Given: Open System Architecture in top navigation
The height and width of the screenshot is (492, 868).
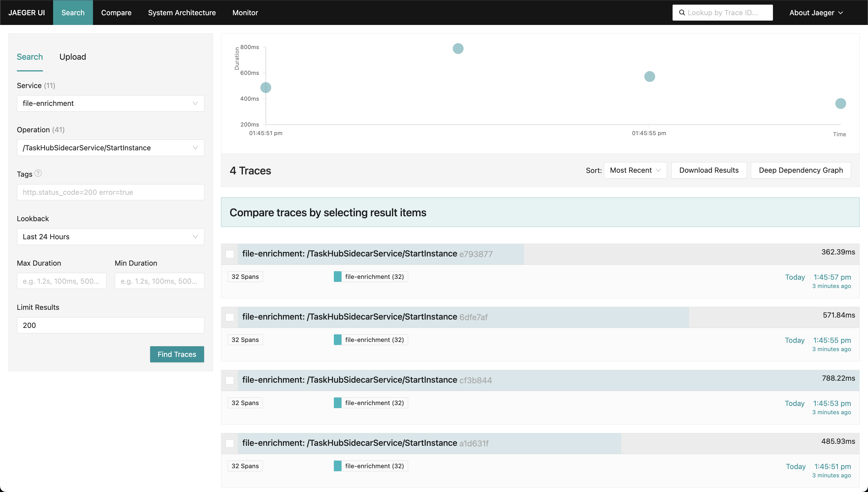Looking at the screenshot, I should point(182,13).
